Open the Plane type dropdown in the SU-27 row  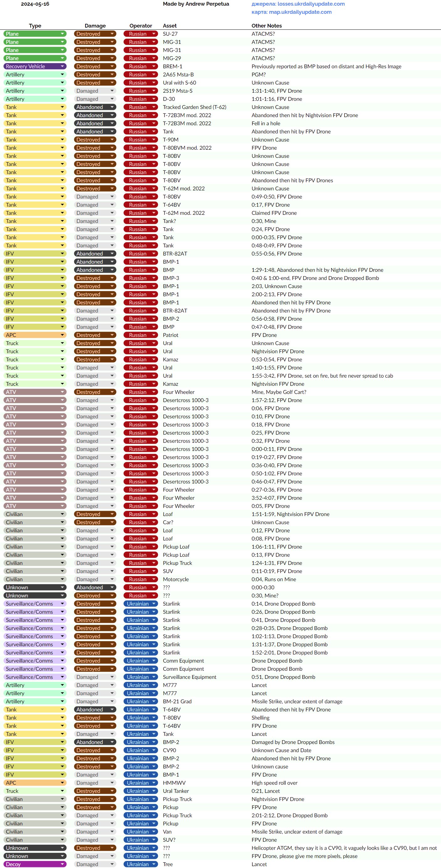pos(35,34)
